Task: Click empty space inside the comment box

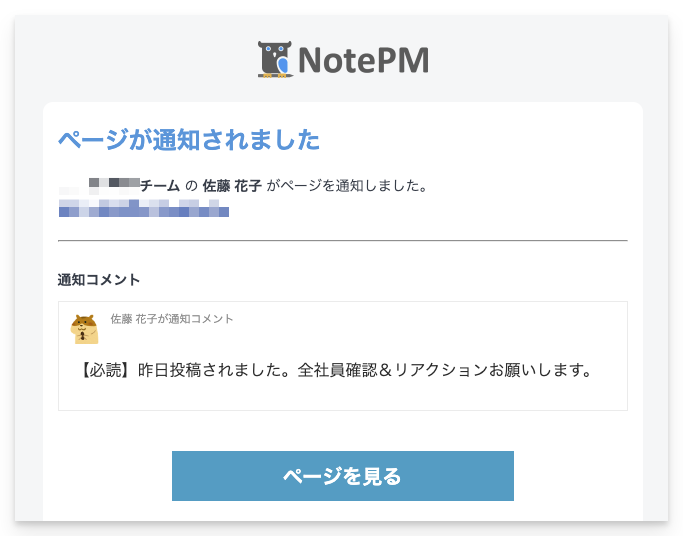Action: pyautogui.click(x=436, y=331)
